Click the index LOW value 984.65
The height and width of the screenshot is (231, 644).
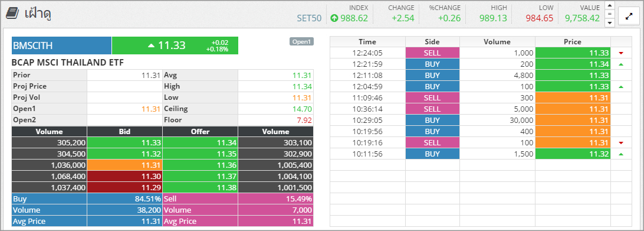pos(539,18)
